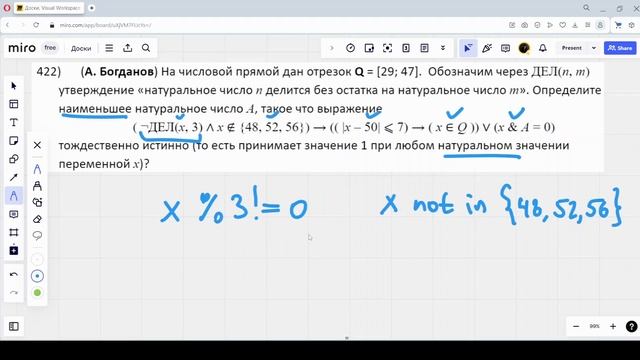The image size is (640, 360).
Task: Close the pen options panel
Action: (x=37, y=145)
